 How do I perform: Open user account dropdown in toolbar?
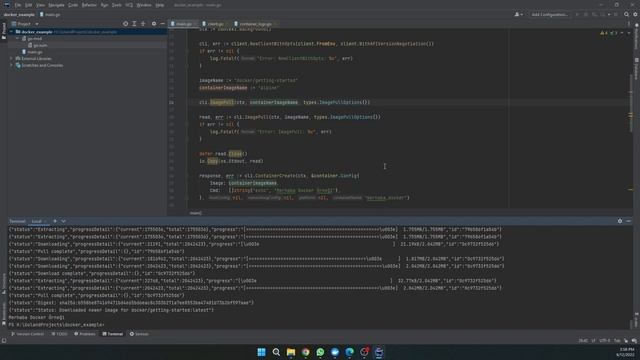[x=518, y=15]
